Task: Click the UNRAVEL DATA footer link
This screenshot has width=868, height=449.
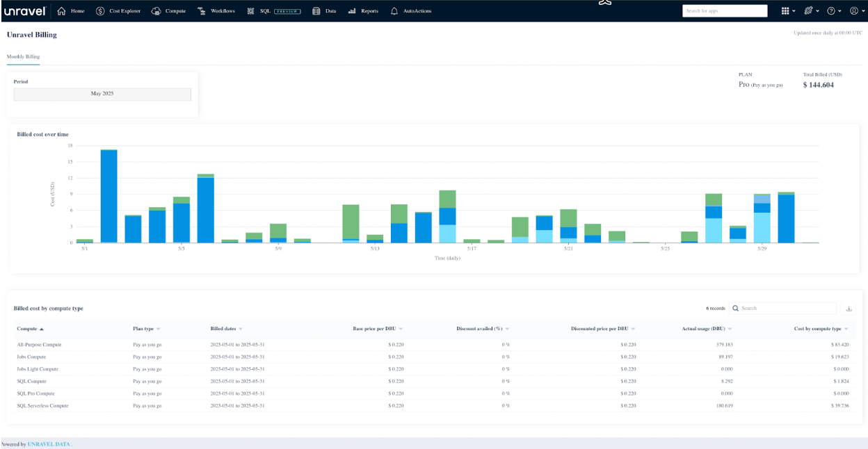Action: pyautogui.click(x=49, y=444)
